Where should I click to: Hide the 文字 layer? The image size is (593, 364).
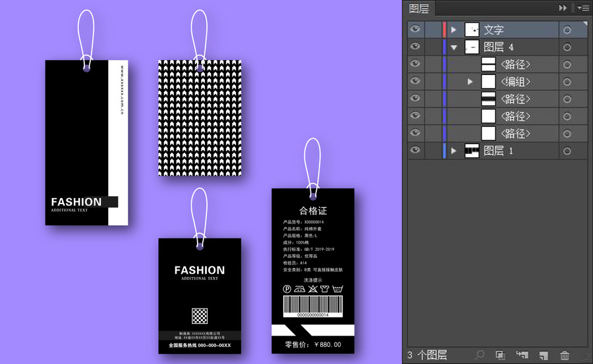pyautogui.click(x=416, y=30)
